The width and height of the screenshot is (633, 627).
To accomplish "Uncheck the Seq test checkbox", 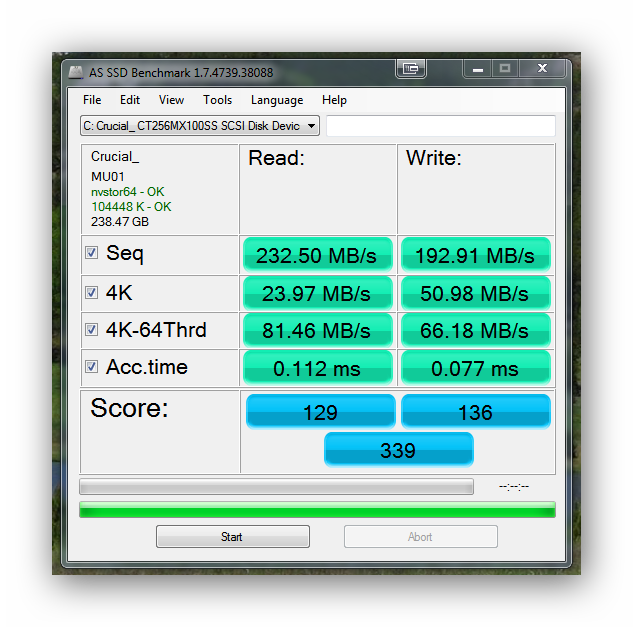I will 92,253.
